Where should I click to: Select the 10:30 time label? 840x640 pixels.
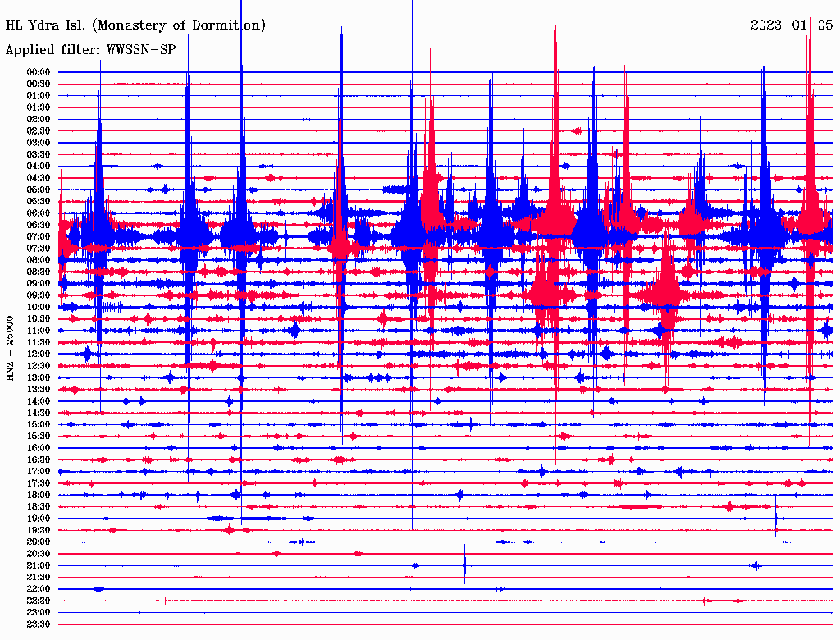39,319
